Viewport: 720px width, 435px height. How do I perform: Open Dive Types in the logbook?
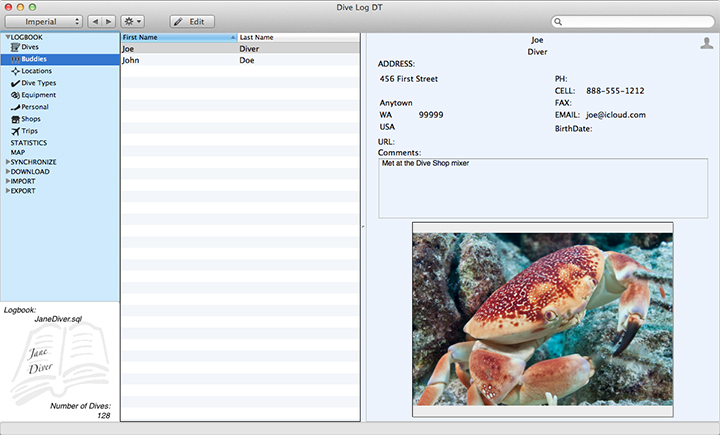point(39,83)
